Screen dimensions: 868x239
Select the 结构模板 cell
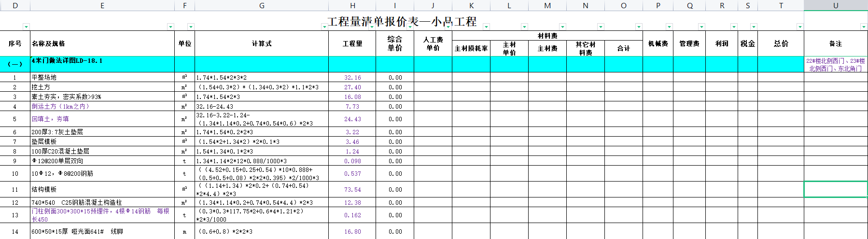point(102,189)
